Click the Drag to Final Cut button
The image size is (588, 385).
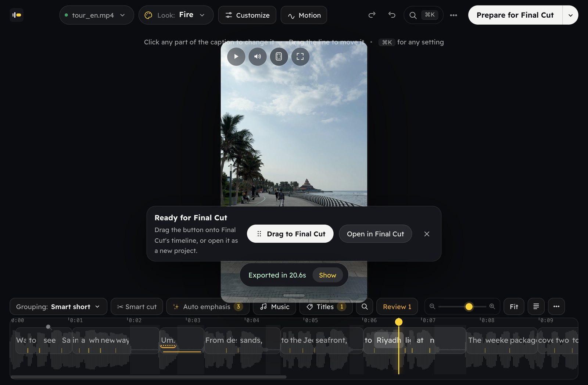click(290, 234)
